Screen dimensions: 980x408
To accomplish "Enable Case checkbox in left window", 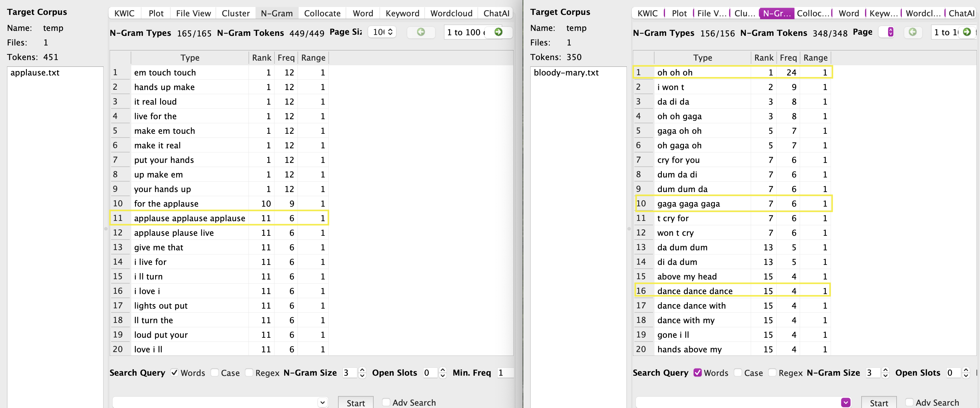I will [x=215, y=373].
